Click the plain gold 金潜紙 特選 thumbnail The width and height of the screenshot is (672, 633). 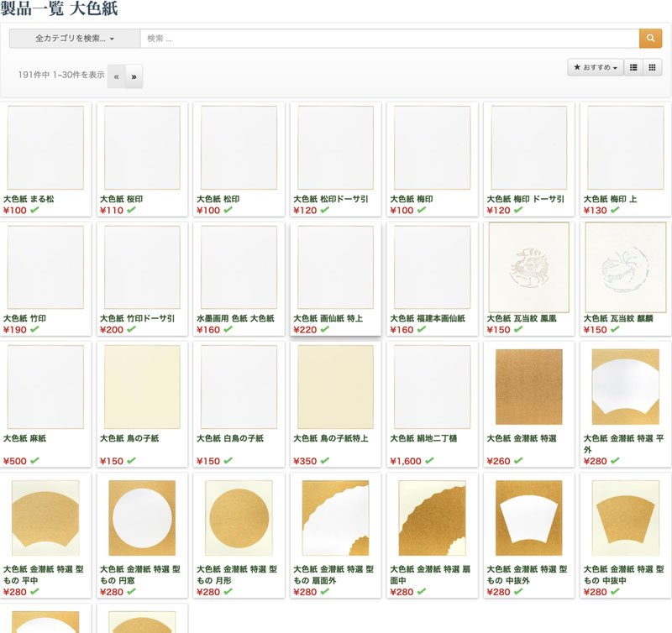tap(528, 386)
